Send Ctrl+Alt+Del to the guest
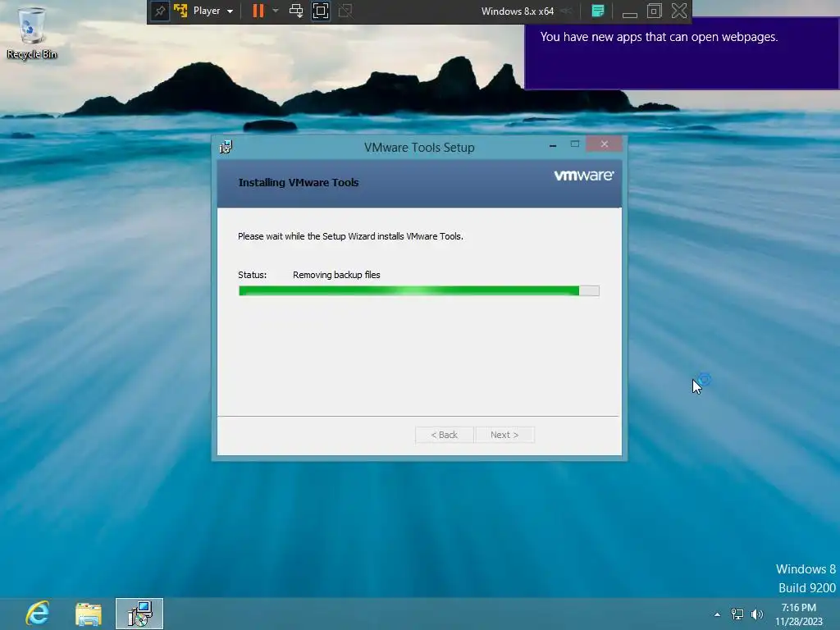Screen dimensions: 840x630 [295, 11]
